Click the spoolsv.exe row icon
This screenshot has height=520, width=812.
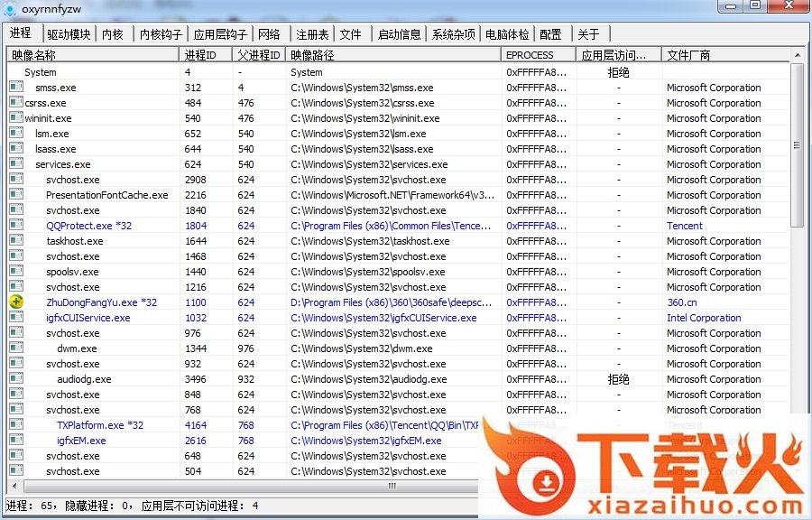point(16,271)
